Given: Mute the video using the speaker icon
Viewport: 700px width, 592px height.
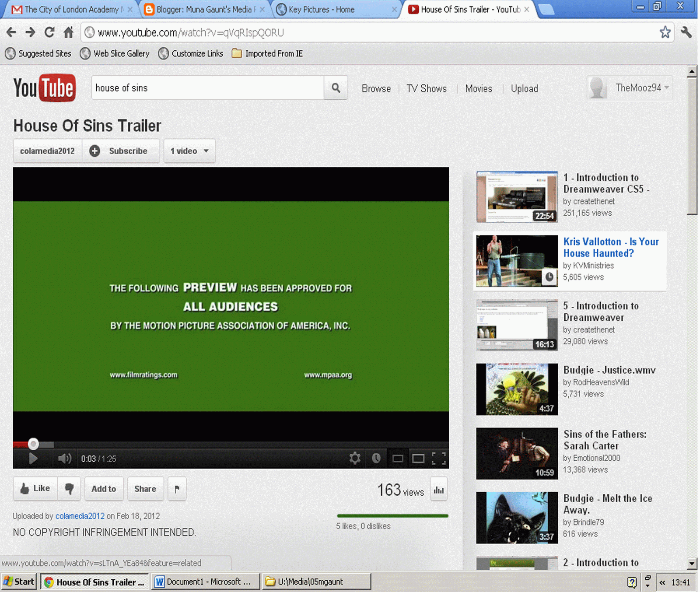Looking at the screenshot, I should click(65, 459).
